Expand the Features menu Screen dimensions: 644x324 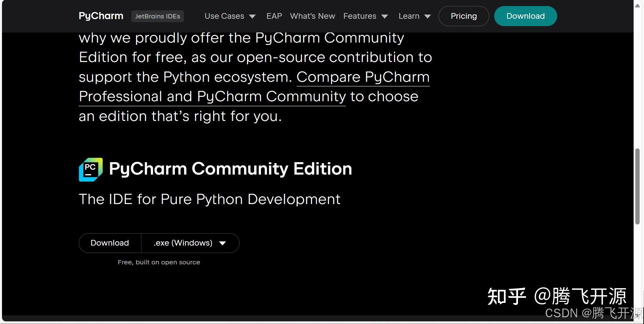pos(366,16)
